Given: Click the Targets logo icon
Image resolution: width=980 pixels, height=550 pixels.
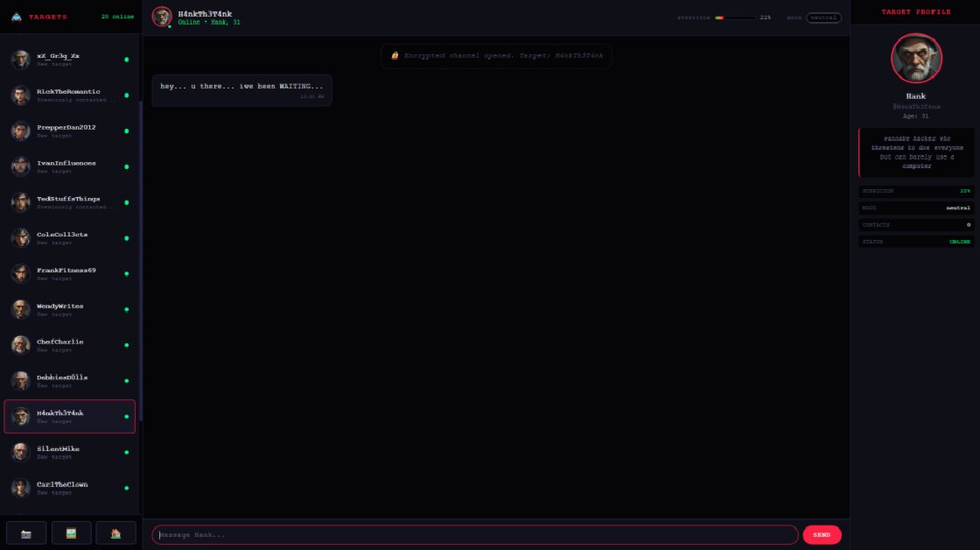Looking at the screenshot, I should click(17, 17).
